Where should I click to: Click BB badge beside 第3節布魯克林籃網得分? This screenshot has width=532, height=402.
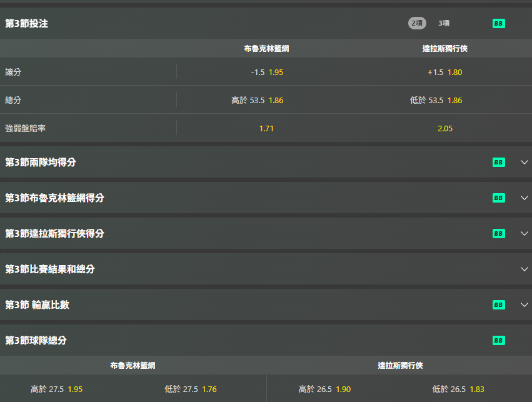pos(498,198)
